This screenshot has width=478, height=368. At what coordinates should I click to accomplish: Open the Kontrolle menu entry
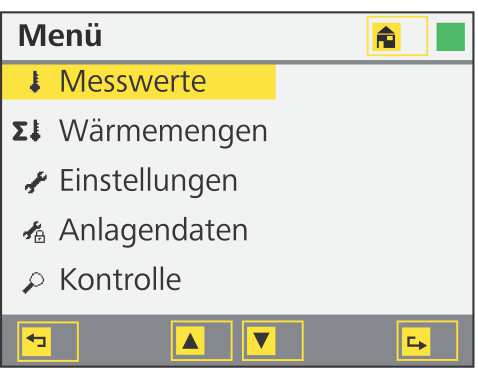tap(120, 279)
